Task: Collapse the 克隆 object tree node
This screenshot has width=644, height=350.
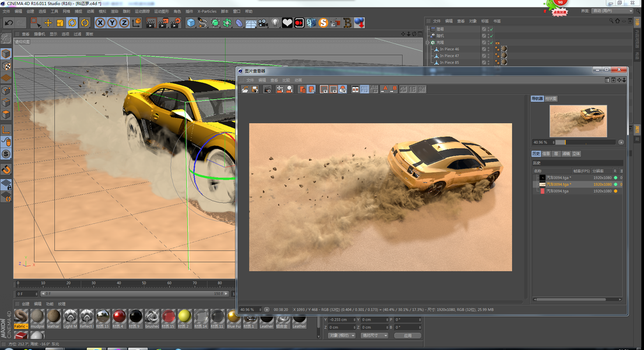Action: click(428, 43)
